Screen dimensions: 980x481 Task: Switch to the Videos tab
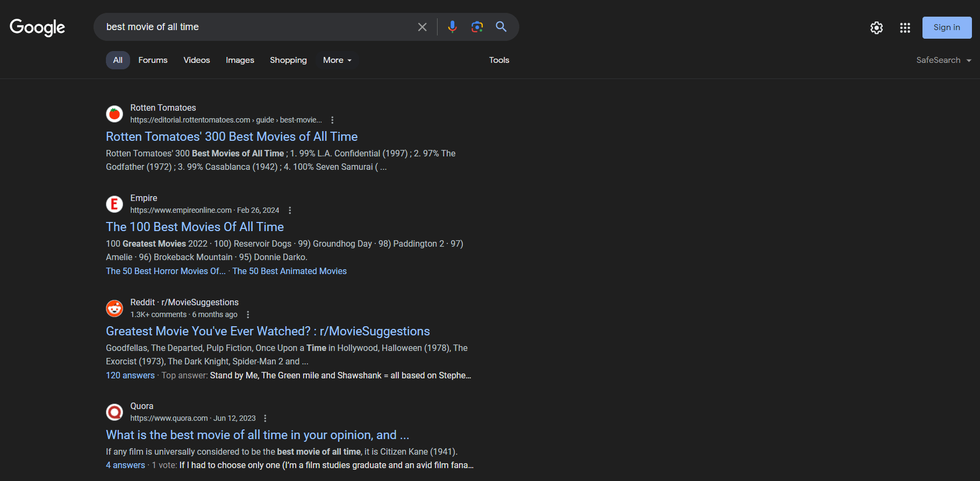(197, 60)
